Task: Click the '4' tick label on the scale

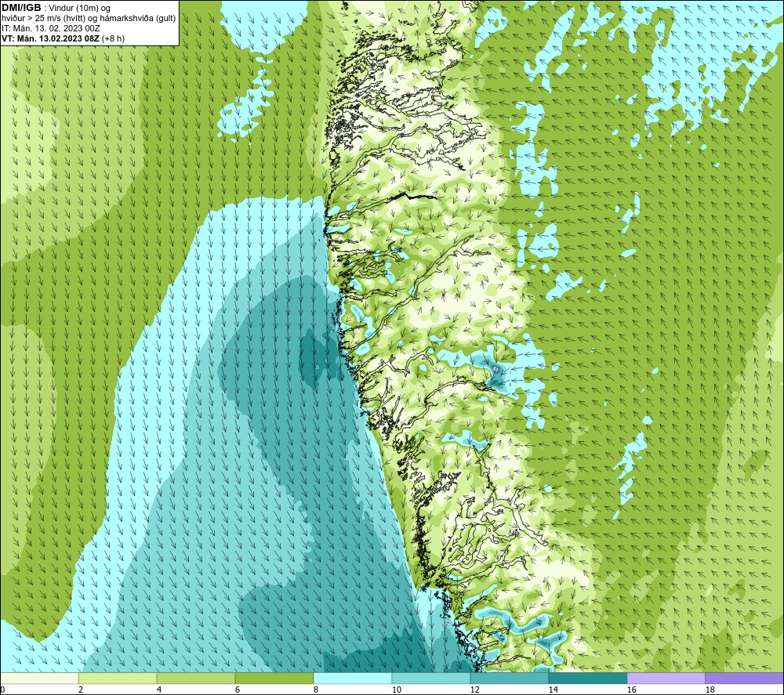Action: 159,690
